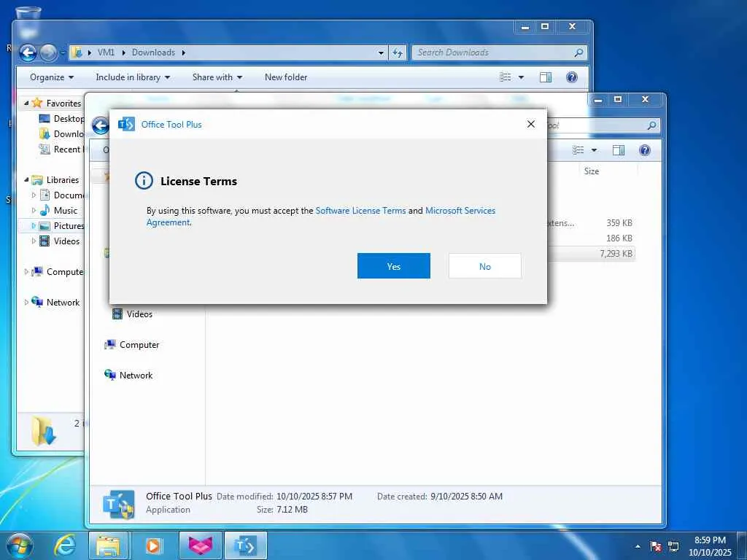Open view options arrow in front Explorer

pyautogui.click(x=594, y=150)
